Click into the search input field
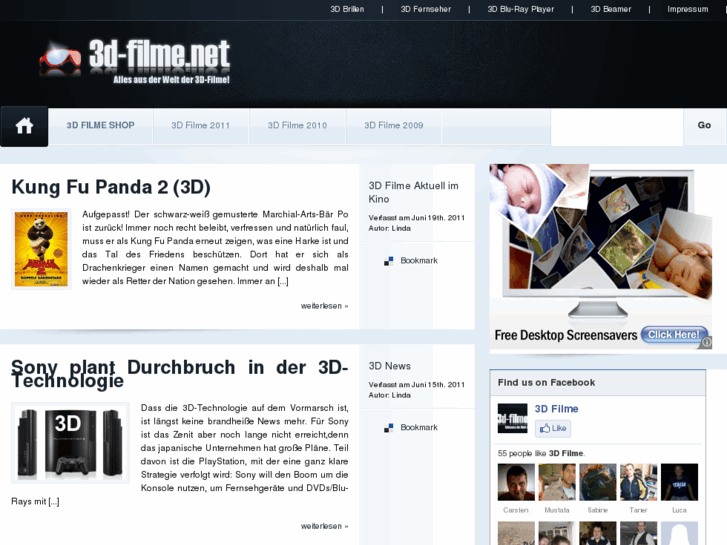The height and width of the screenshot is (545, 727). click(617, 127)
